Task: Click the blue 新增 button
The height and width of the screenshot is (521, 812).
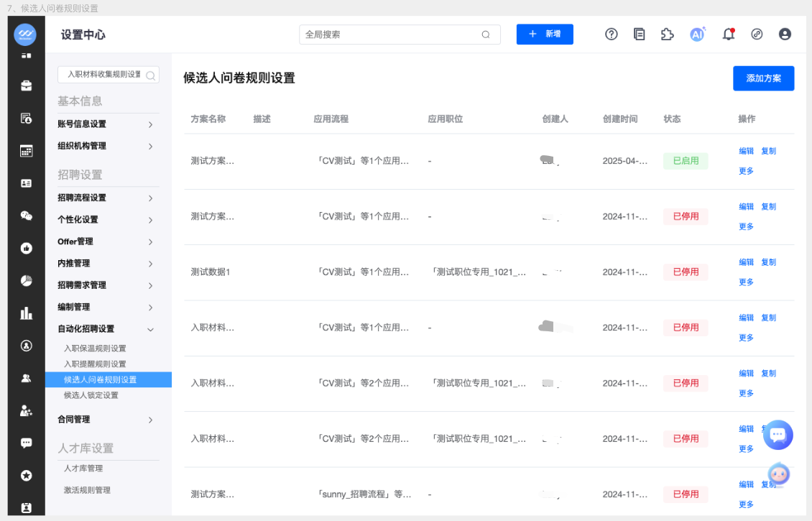Action: pyautogui.click(x=545, y=34)
